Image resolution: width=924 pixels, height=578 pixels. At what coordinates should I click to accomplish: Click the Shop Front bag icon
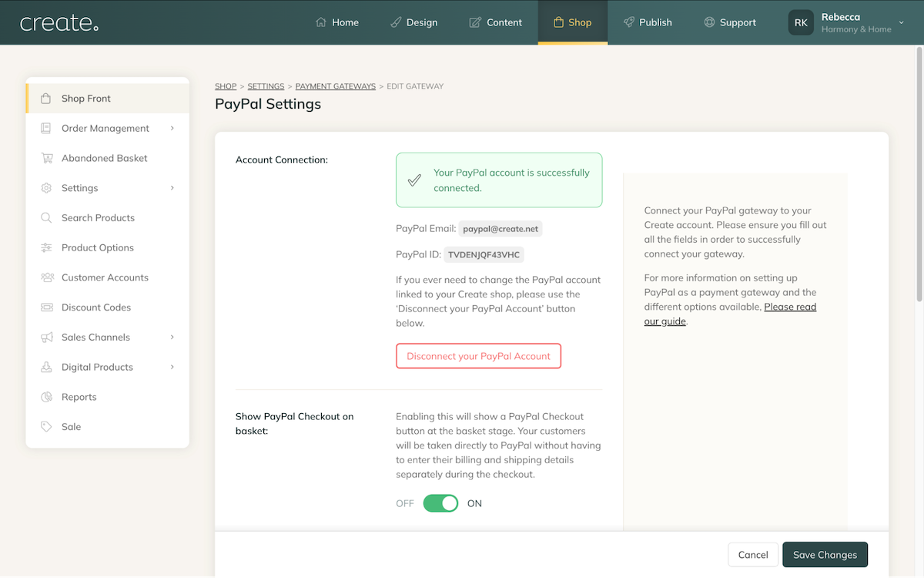[46, 99]
